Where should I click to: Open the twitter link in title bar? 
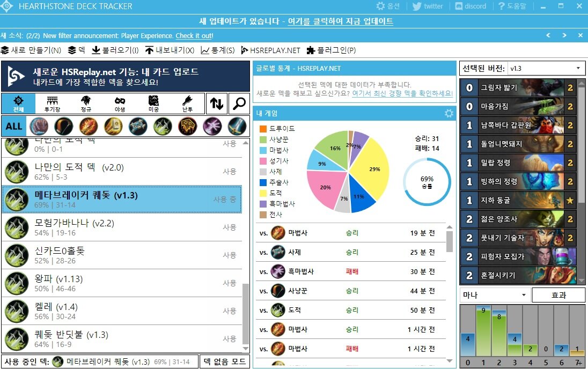(x=428, y=6)
